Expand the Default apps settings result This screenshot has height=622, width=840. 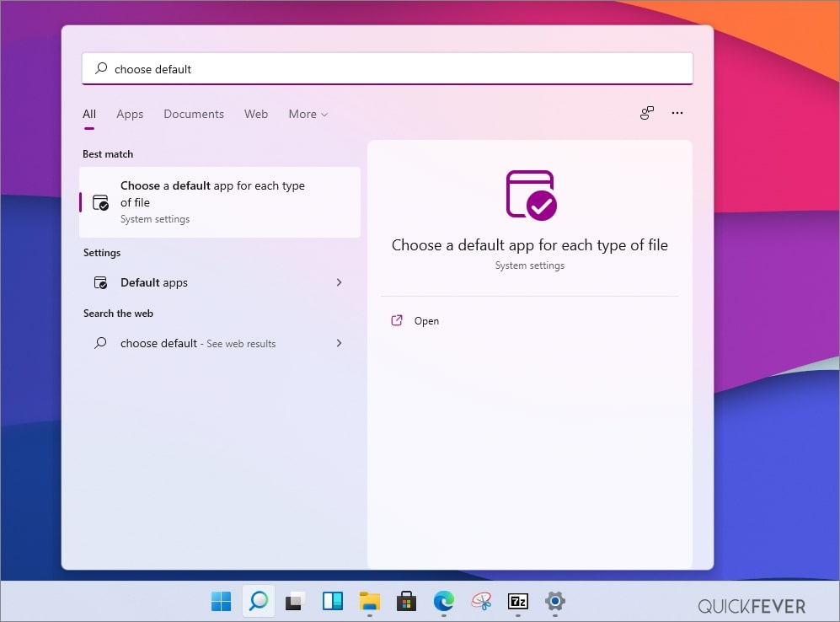point(339,282)
